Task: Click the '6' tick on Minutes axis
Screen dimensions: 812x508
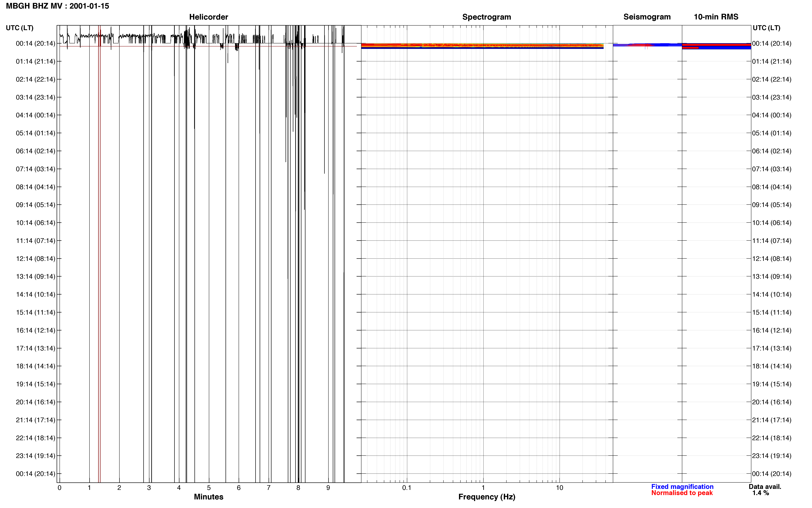Action: (x=239, y=488)
